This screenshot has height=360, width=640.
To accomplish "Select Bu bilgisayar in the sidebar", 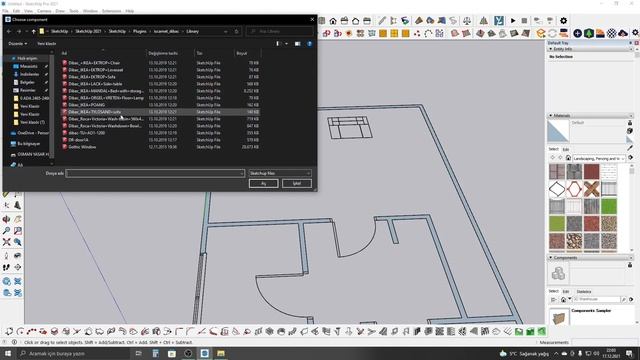I will click(29, 144).
